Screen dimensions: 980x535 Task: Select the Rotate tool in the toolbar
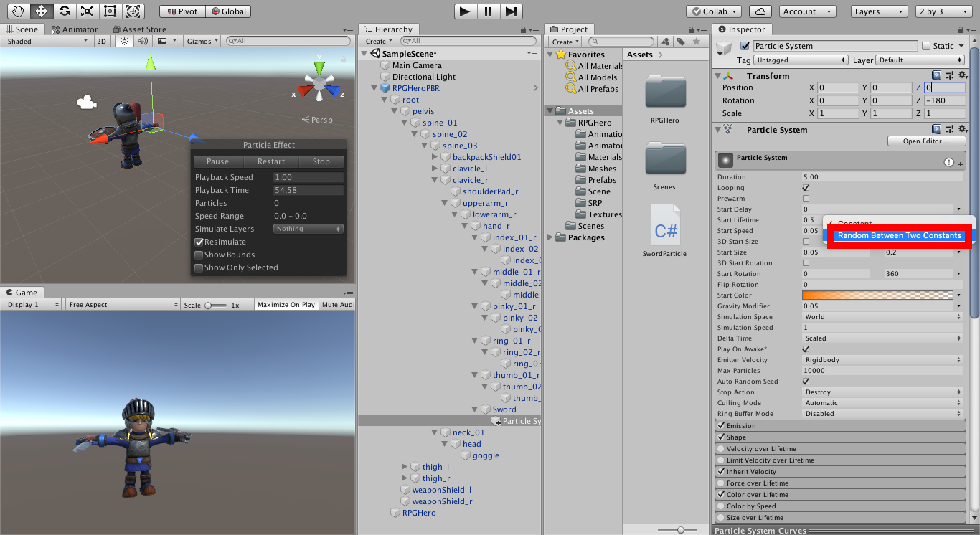(x=64, y=11)
